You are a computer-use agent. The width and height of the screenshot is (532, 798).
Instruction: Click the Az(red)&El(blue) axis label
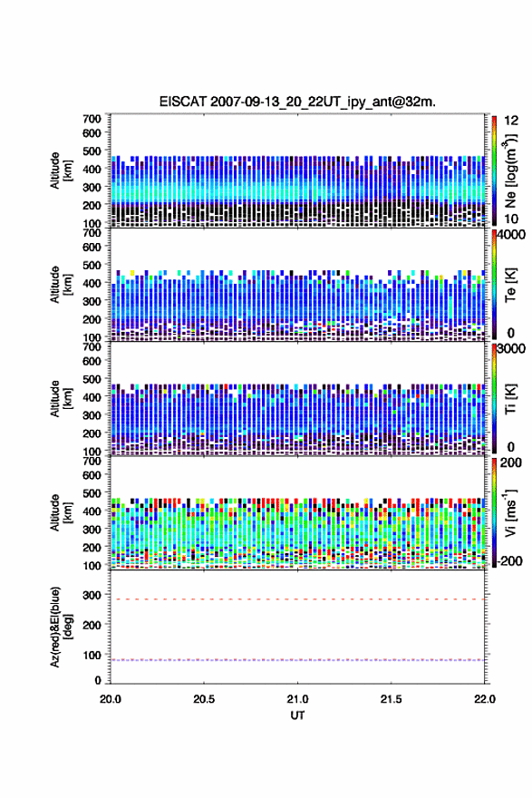(x=61, y=627)
